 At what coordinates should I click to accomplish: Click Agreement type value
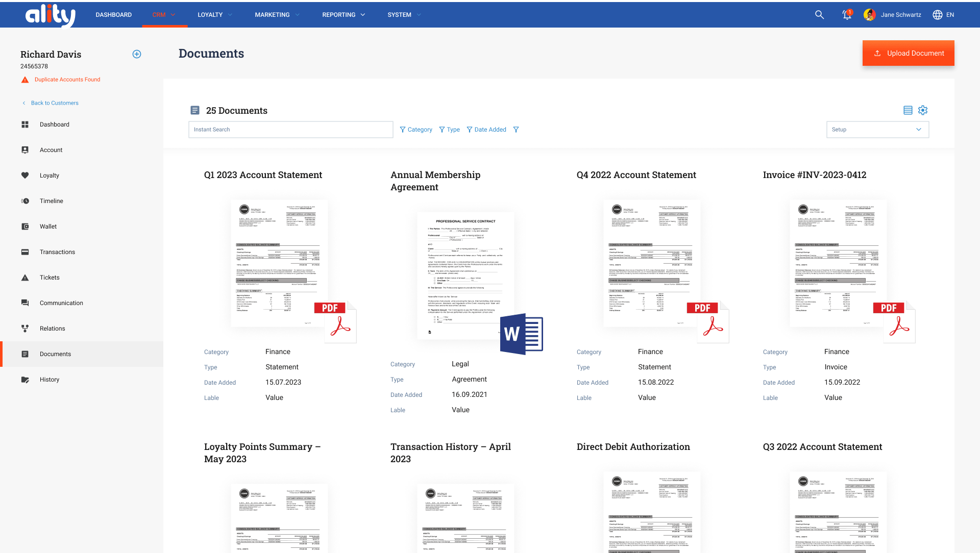469,380
